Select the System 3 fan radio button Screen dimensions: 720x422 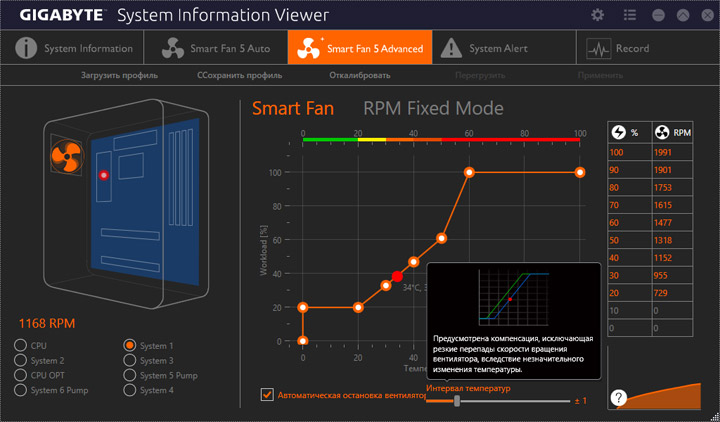click(x=129, y=360)
